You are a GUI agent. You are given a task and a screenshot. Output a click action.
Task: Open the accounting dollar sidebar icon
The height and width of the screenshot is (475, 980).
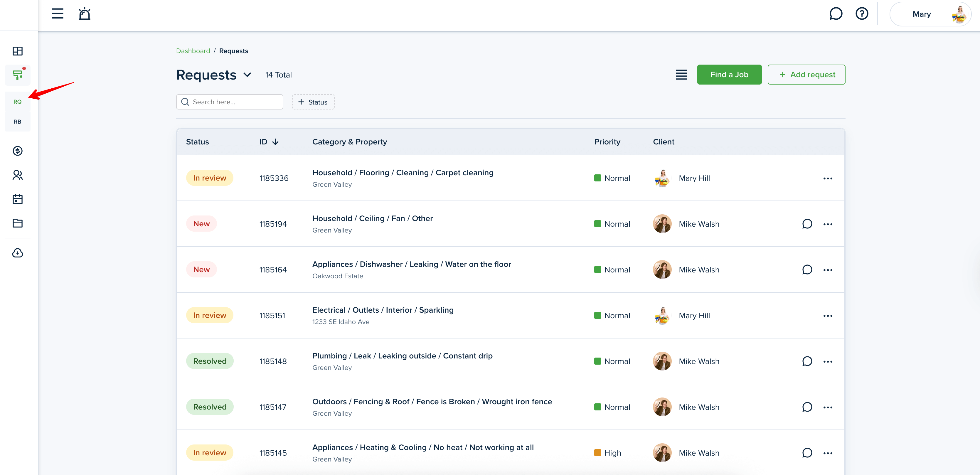coord(18,151)
